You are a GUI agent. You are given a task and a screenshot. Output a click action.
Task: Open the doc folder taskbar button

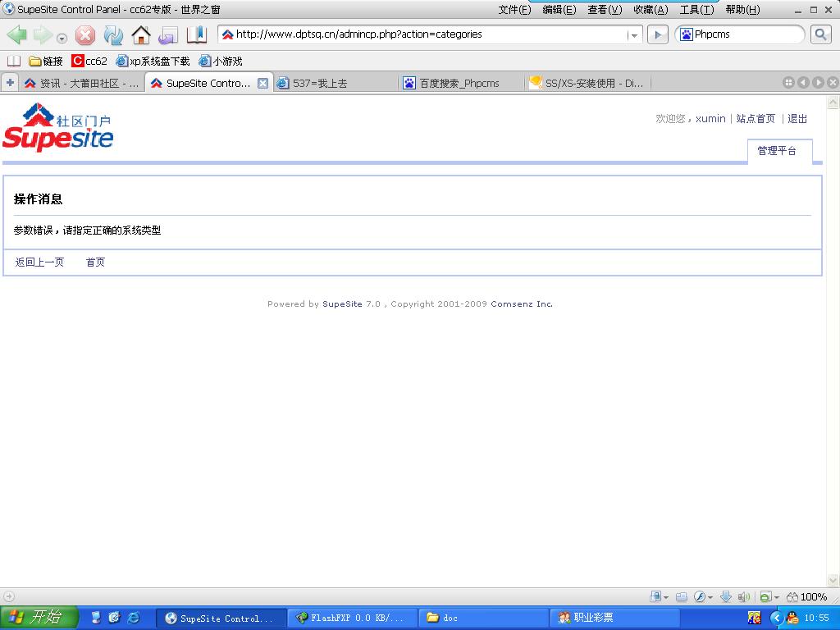tap(483, 619)
